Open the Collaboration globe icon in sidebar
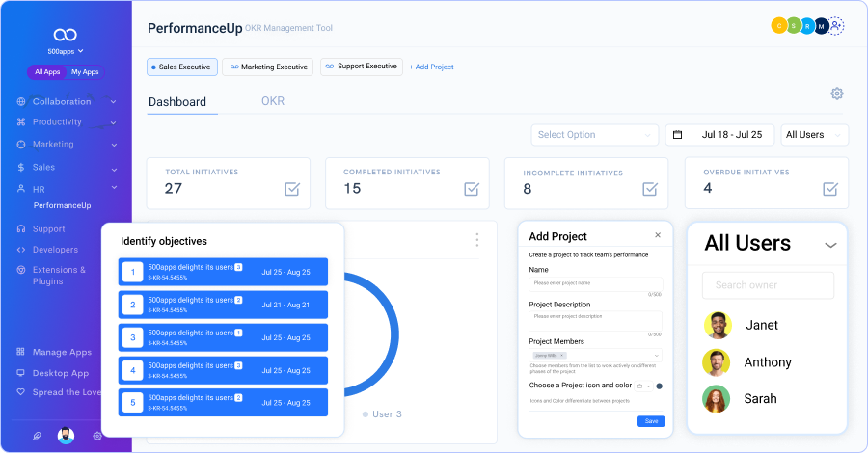Viewport: 868px width, 453px height. (21, 101)
